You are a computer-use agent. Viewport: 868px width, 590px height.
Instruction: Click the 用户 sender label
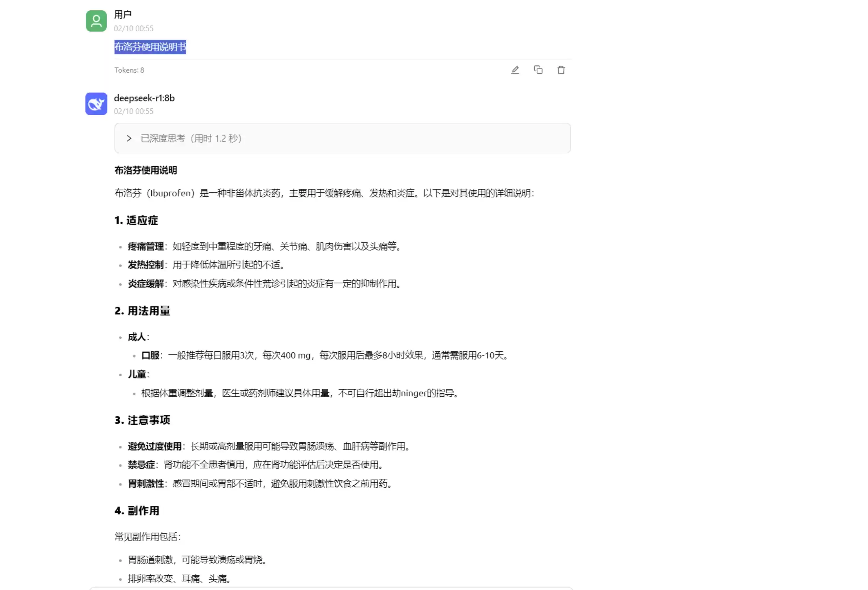tap(123, 14)
